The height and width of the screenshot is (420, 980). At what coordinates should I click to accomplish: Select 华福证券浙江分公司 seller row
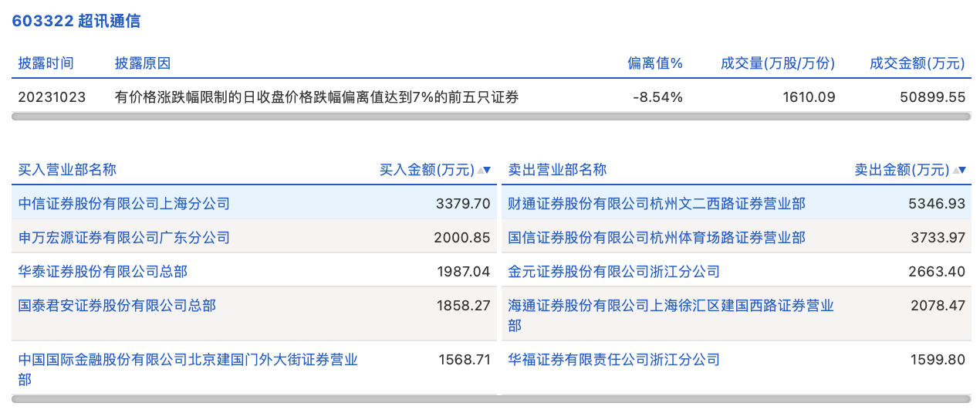pos(613,360)
